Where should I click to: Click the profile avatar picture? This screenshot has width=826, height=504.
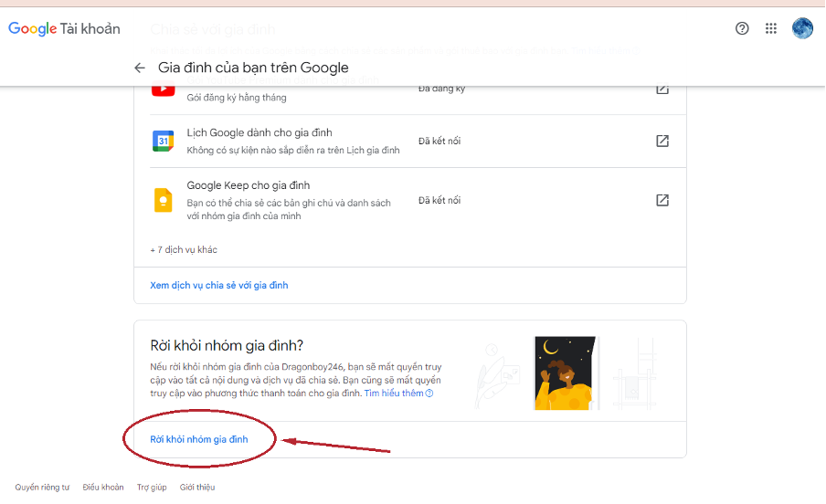tap(802, 28)
